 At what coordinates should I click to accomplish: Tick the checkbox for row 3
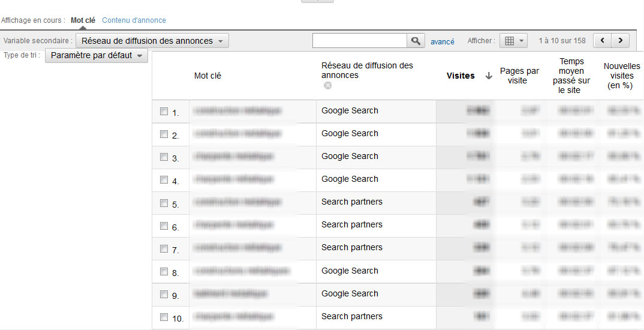coord(164,157)
